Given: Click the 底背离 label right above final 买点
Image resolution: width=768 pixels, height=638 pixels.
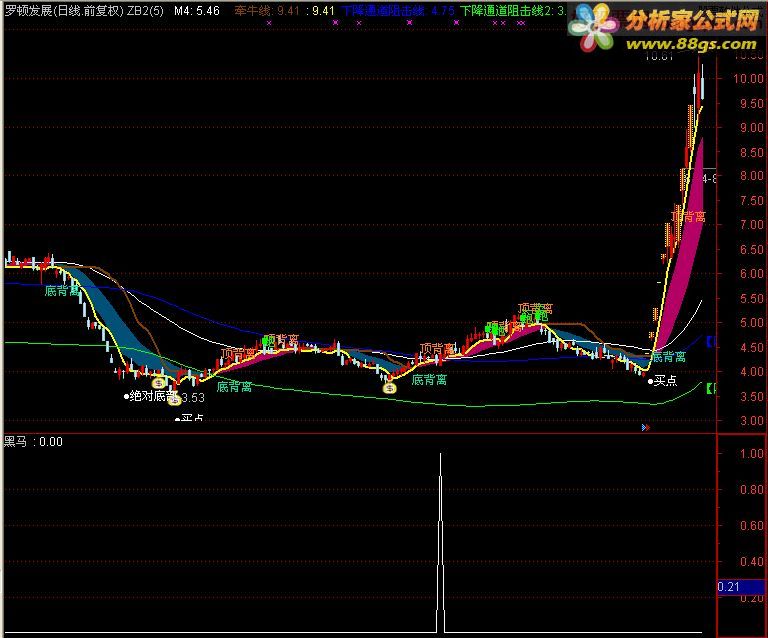Looking at the screenshot, I should tap(669, 356).
